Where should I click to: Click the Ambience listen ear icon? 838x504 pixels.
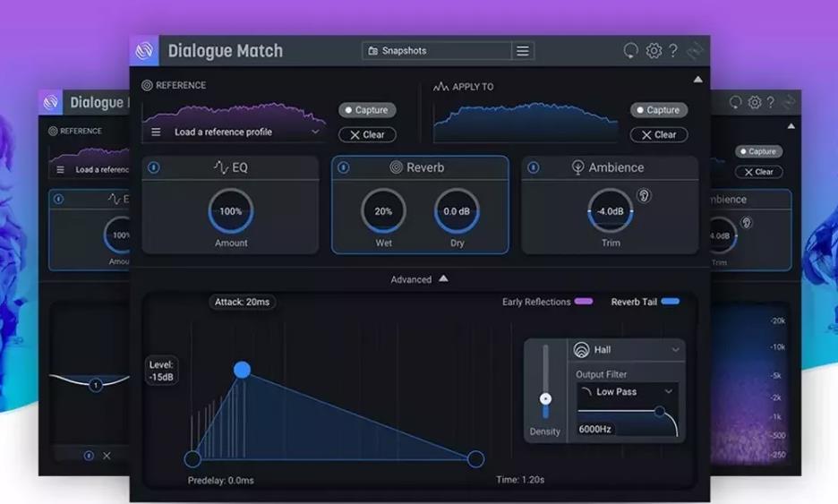pos(644,196)
